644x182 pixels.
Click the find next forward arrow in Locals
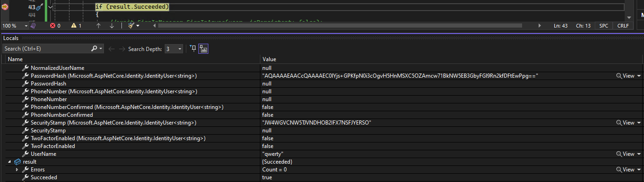click(122, 48)
